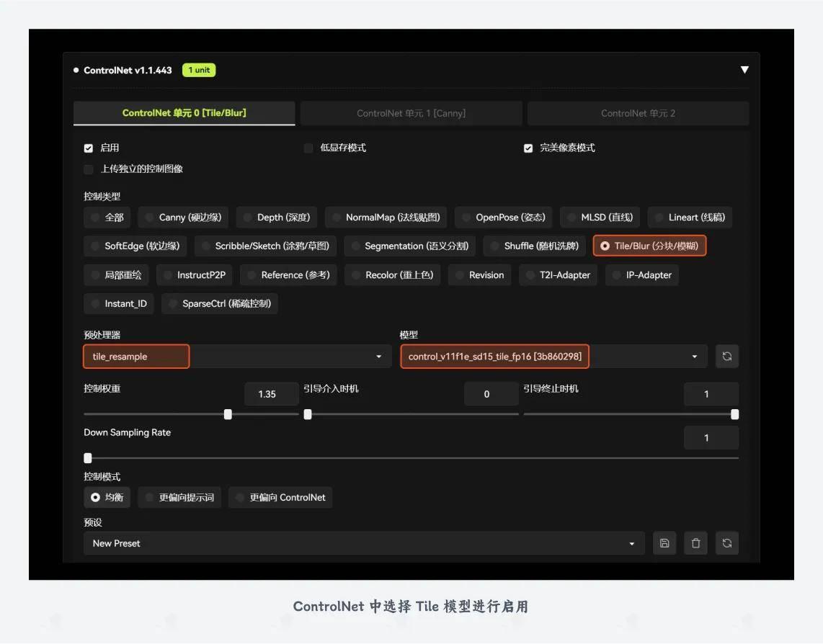Choose Shuffle (随机洗牌) control type
The height and width of the screenshot is (644, 823).
click(x=534, y=246)
